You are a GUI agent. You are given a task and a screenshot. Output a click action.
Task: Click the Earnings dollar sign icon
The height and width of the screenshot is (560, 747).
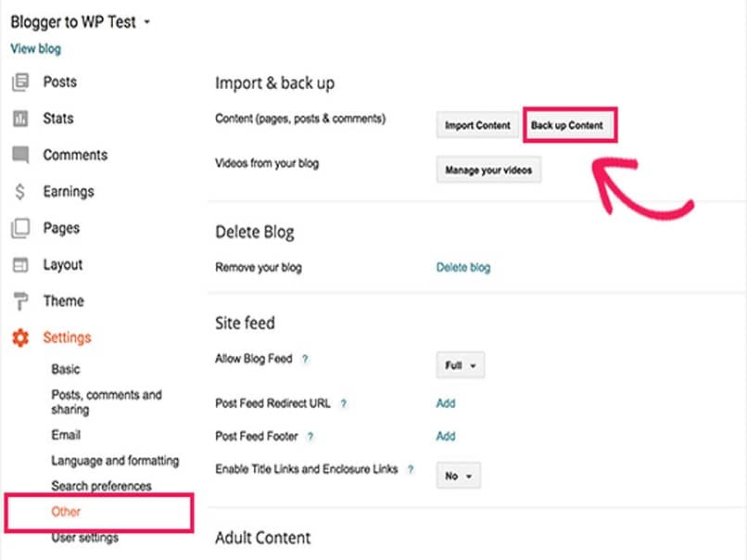pyautogui.click(x=19, y=192)
